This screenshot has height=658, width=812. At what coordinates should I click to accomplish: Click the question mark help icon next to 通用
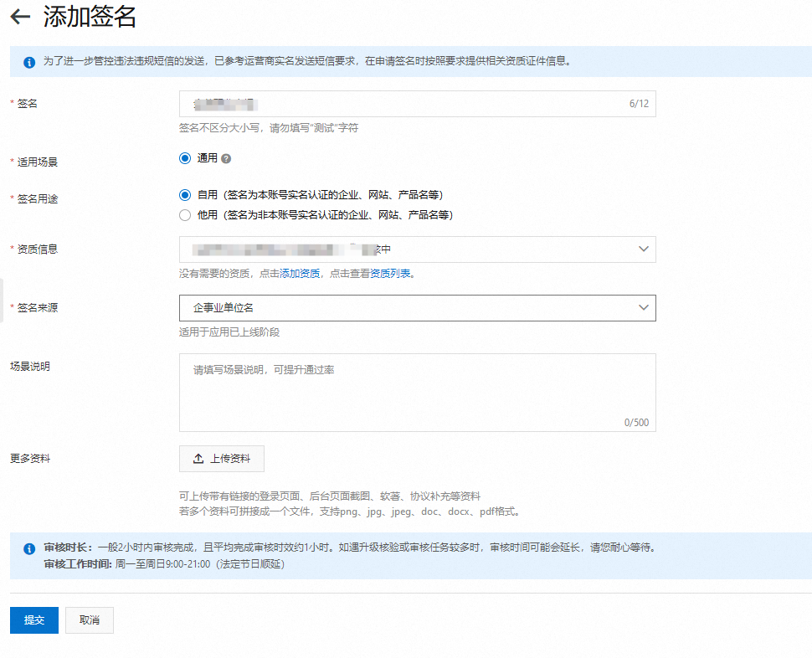226,159
